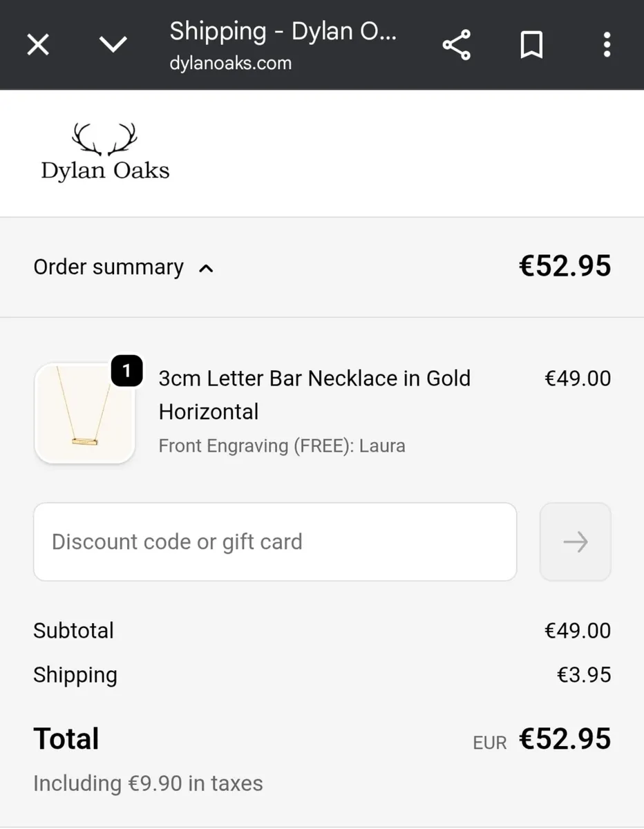
Task: Bookmark this shipping page
Action: coord(531,46)
